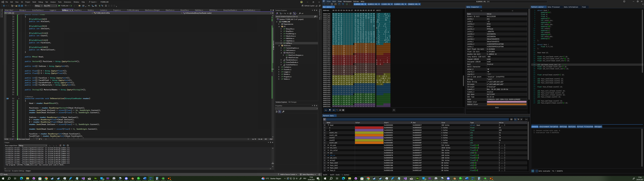Click the orange color swatch of count_idx
The width and height of the screenshot is (644, 181).
369,135
